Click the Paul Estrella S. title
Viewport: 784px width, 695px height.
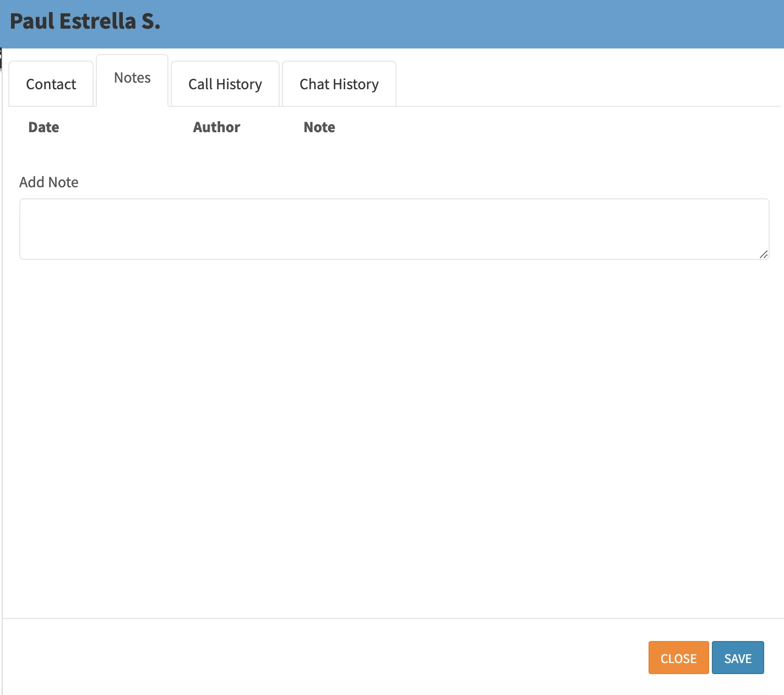(x=85, y=21)
